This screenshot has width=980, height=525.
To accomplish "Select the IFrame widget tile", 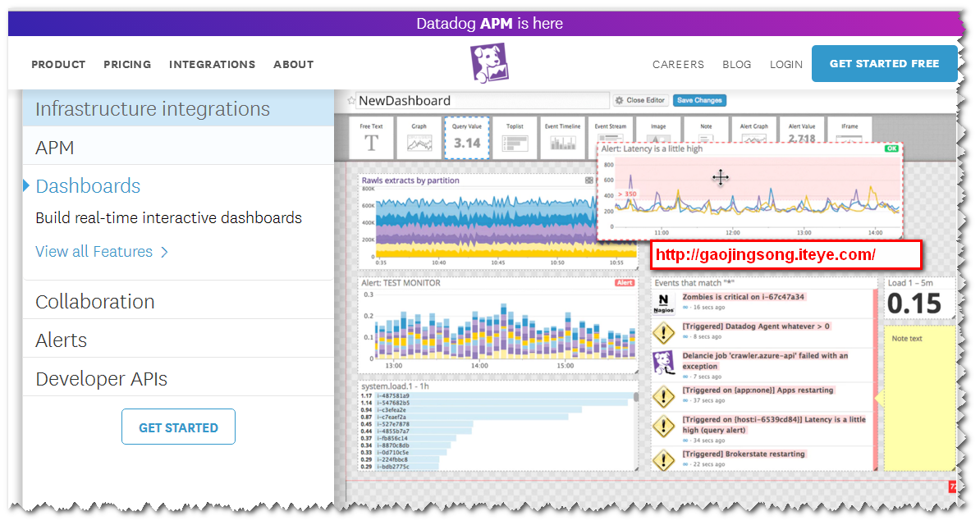I will [849, 130].
